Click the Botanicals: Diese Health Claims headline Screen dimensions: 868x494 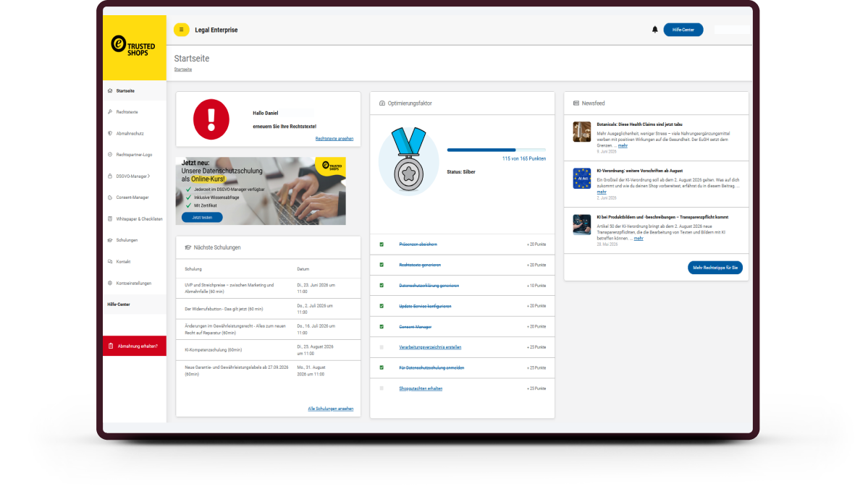[x=639, y=124]
